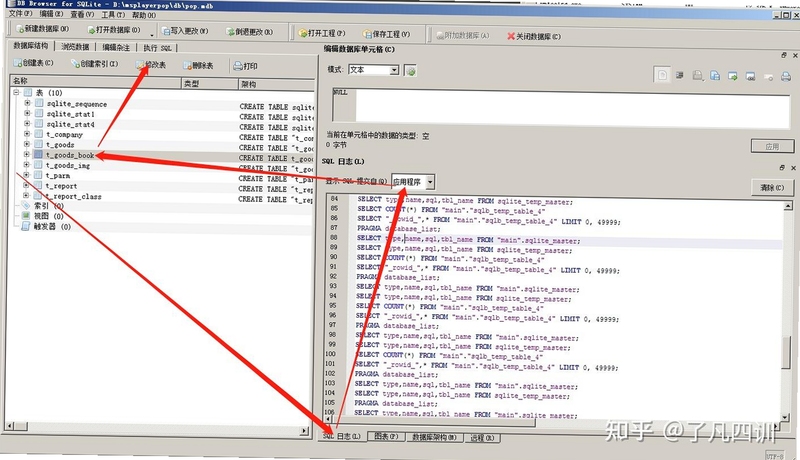Switch to the 浏览数据 (Browse Data) tab
Viewport: 800px width, 460px height.
[75, 46]
